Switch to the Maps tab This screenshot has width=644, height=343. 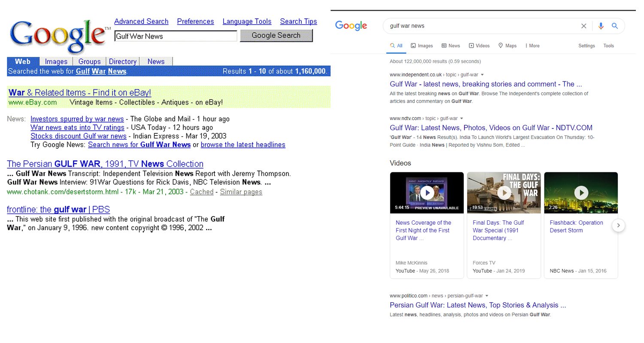click(x=507, y=46)
